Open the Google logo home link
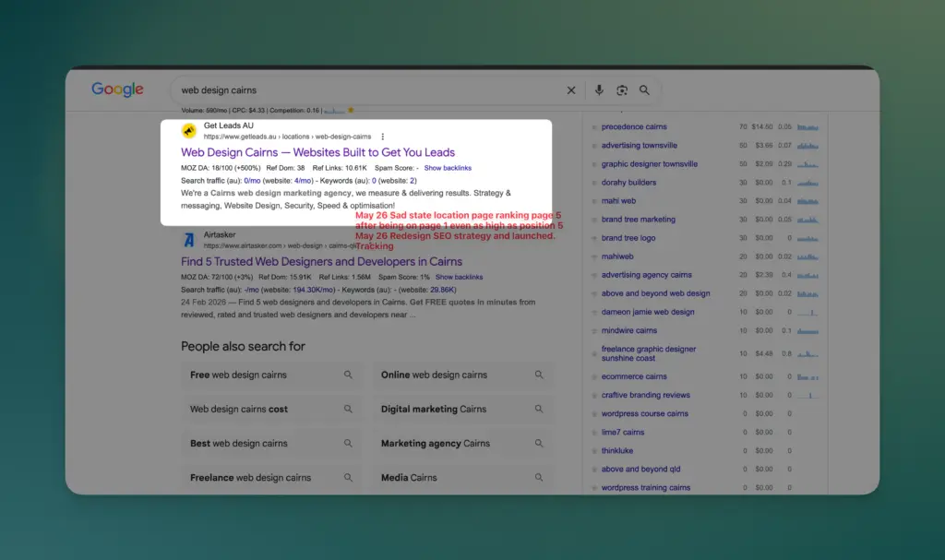 tap(117, 89)
